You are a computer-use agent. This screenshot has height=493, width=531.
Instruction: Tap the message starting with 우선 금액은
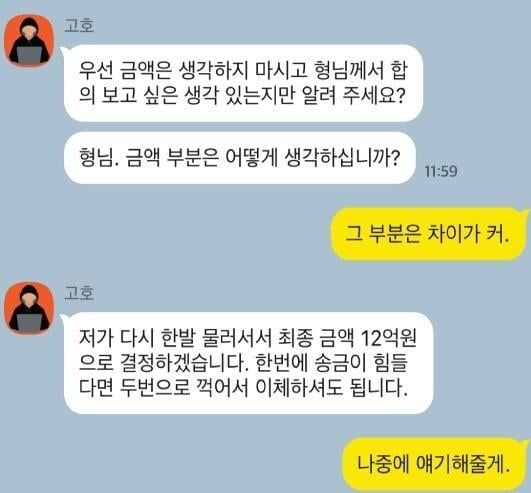click(243, 83)
